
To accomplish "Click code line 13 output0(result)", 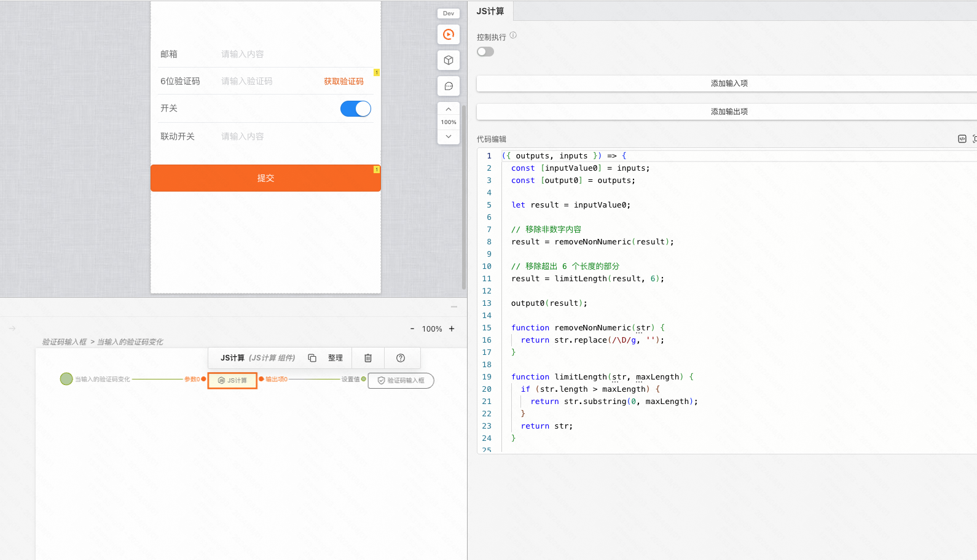I will click(549, 303).
